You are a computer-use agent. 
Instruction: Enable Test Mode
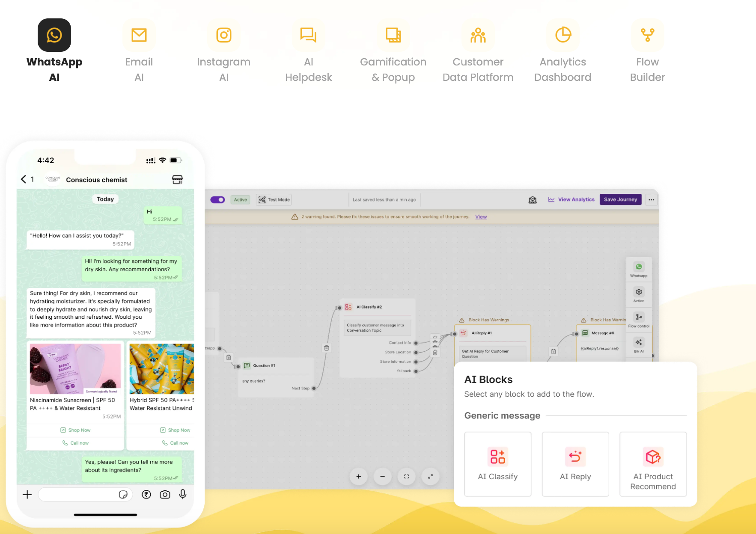tap(274, 199)
